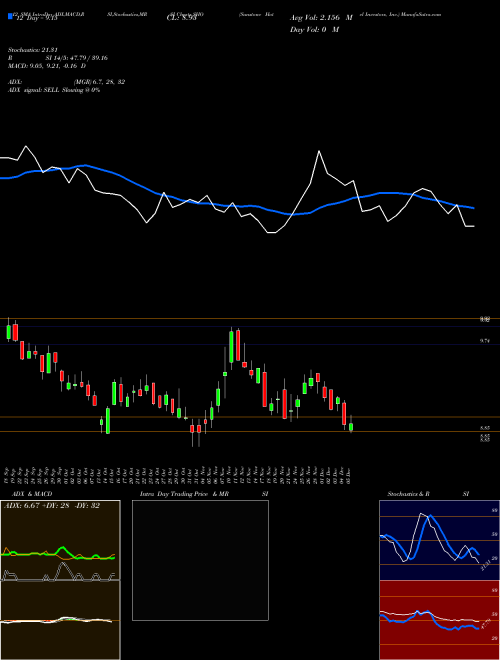Click the MACD lower sub-panel
500x660 pixels.
pos(60,620)
